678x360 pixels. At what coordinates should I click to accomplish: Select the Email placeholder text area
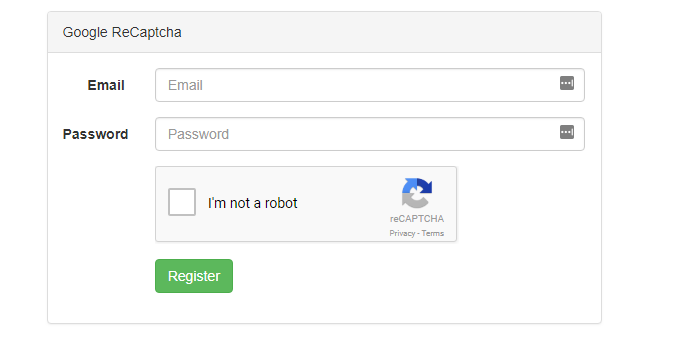pos(185,85)
